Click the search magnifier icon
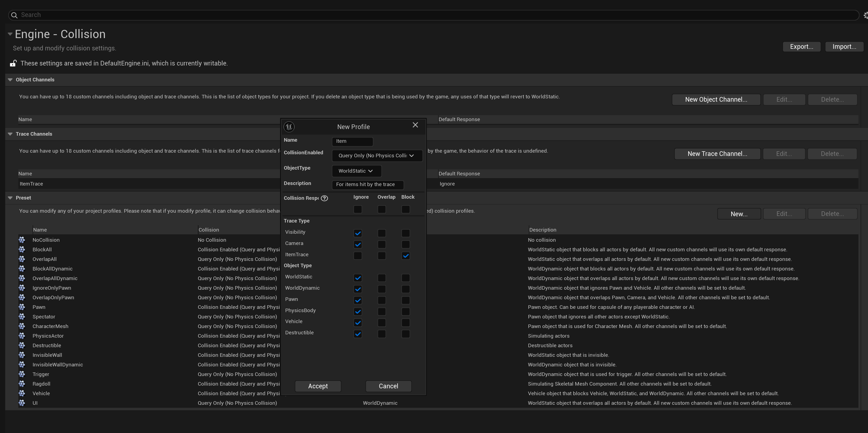Screen dimensions: 868x433 pyautogui.click(x=14, y=15)
